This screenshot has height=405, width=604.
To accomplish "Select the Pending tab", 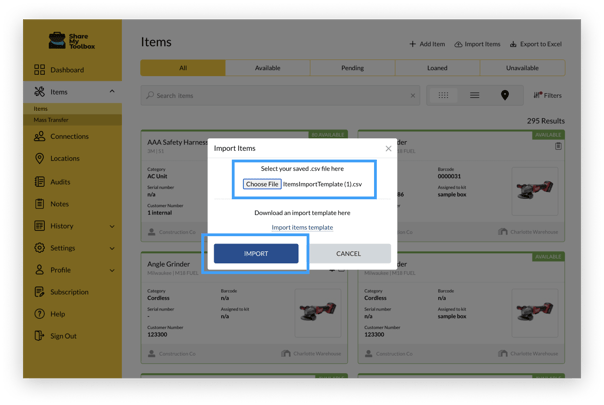I will coord(352,68).
